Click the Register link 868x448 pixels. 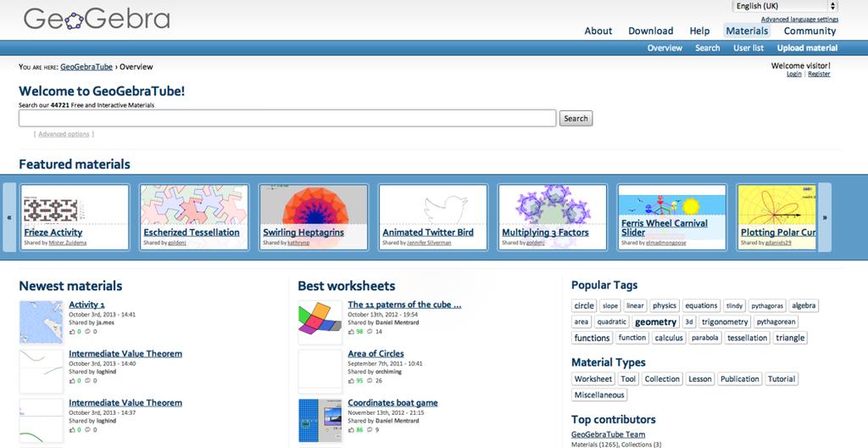pos(819,74)
